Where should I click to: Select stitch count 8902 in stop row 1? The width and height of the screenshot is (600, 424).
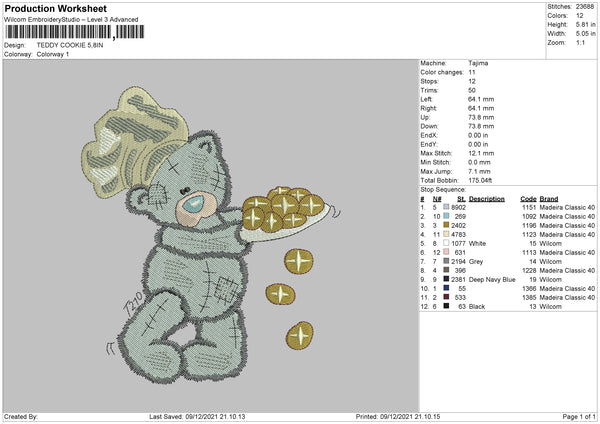click(458, 207)
